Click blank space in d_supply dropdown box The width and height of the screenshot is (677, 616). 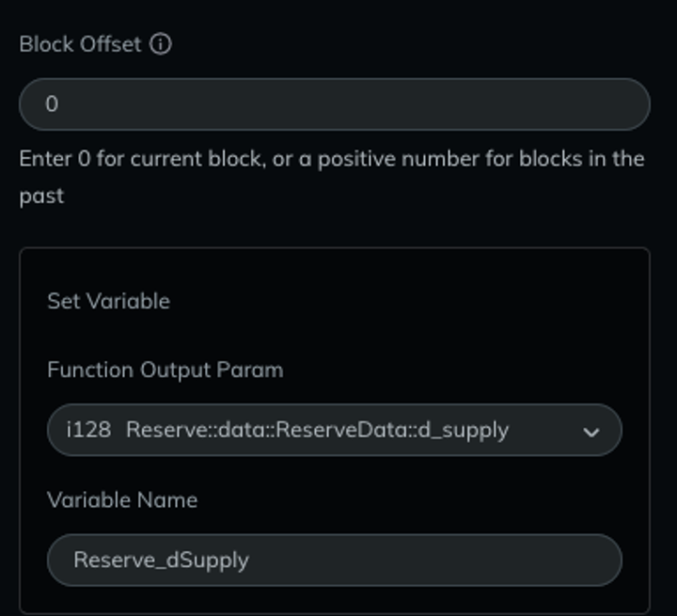pos(544,430)
